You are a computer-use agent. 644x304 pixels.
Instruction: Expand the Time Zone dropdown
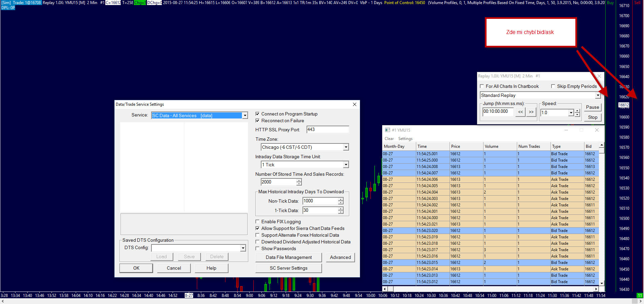346,147
